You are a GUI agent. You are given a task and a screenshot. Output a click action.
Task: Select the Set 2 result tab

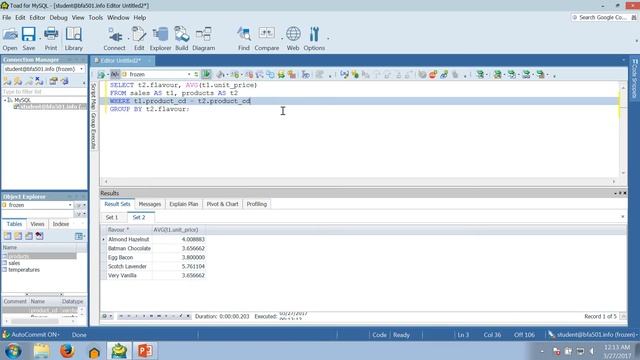point(139,218)
